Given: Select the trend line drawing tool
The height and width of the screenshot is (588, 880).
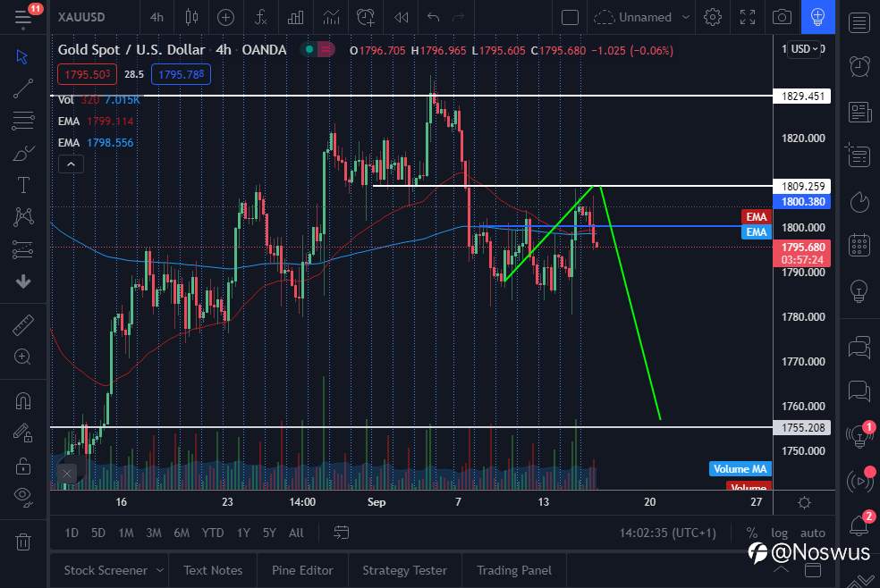Looking at the screenshot, I should 23,88.
